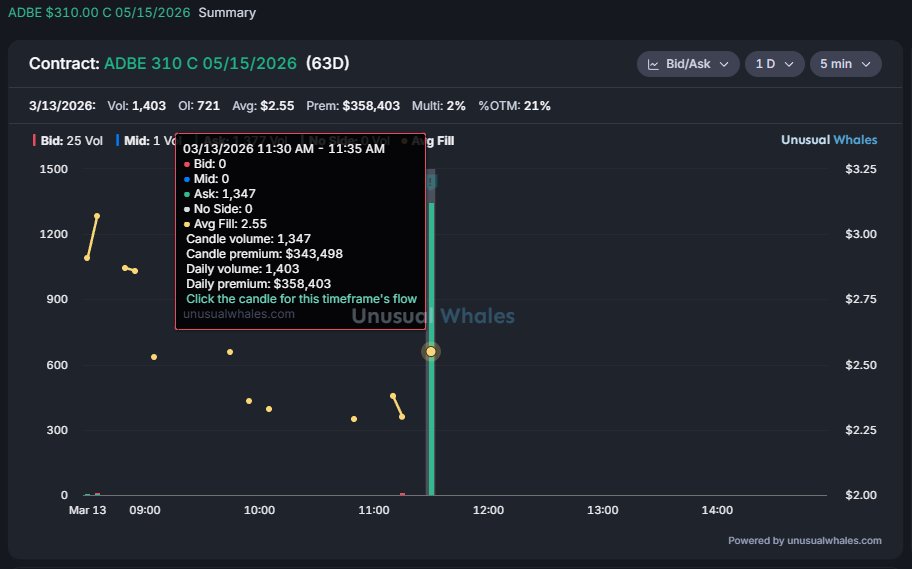Select the Summary tab label
The height and width of the screenshot is (569, 912).
coord(227,13)
